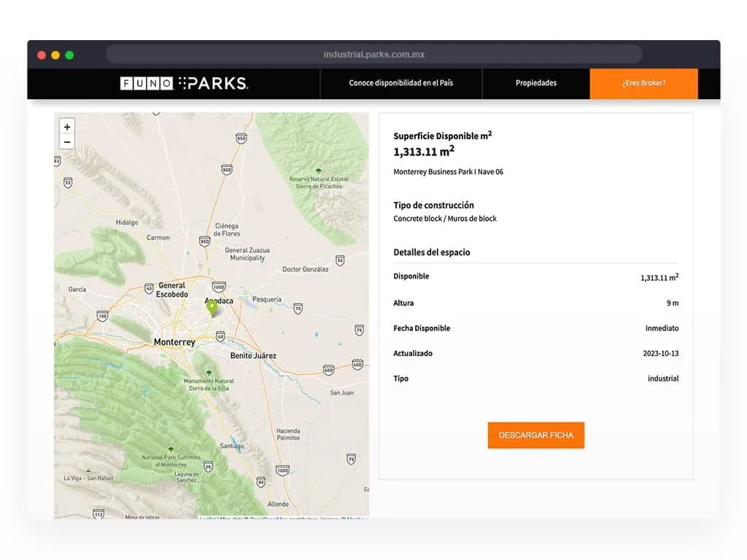Click the National Park Summits tree icon

tap(170, 449)
